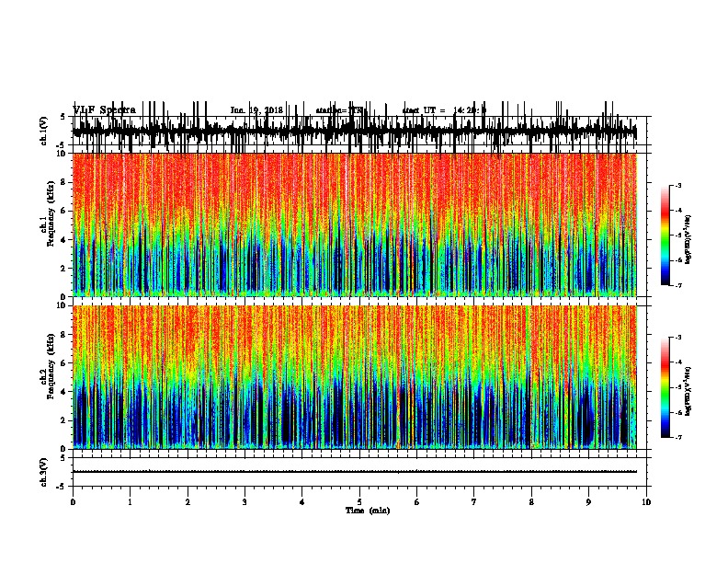Click the '8' kHz tick on ch.2 spectrogram
Screen dimensions: 728x563
64,335
